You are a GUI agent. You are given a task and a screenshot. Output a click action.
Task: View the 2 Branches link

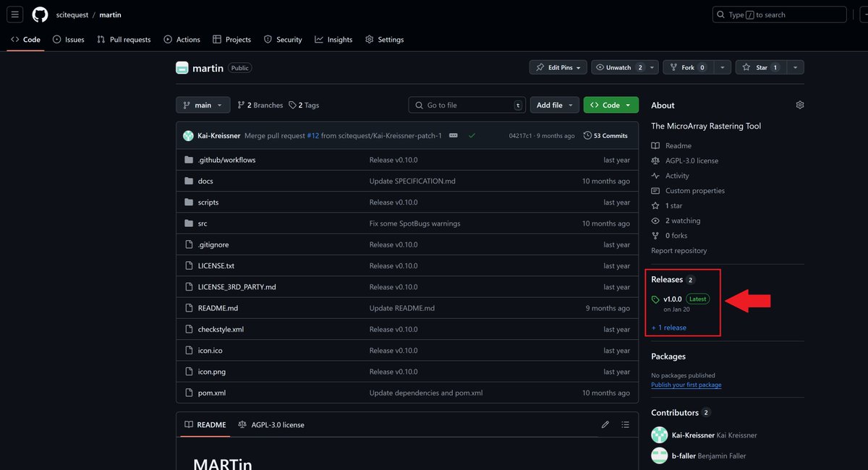[x=260, y=105]
